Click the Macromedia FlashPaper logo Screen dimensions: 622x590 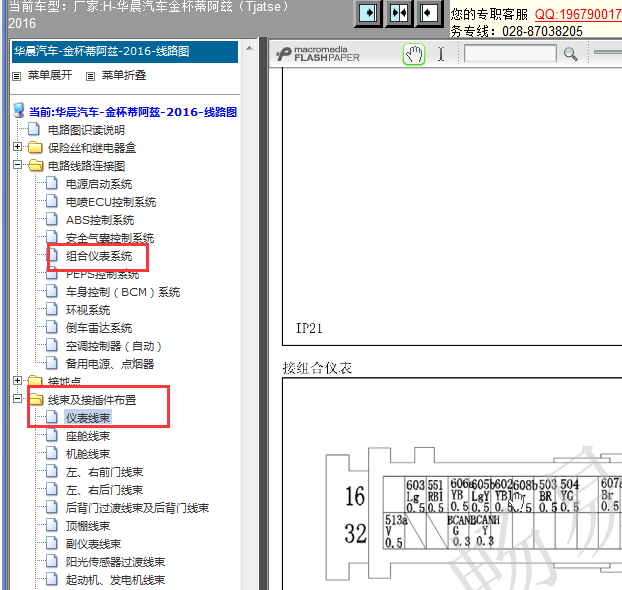(318, 54)
